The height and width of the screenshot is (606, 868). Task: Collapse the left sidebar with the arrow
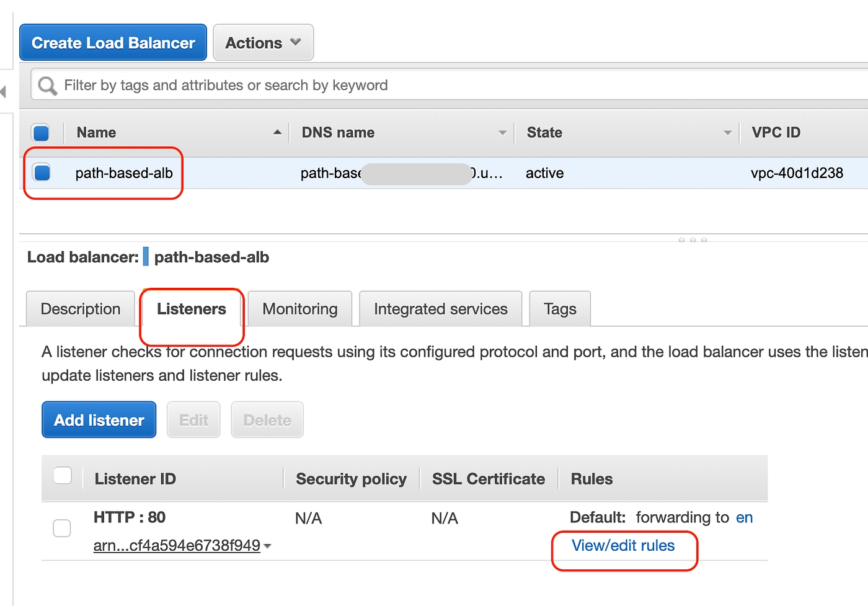point(3,92)
